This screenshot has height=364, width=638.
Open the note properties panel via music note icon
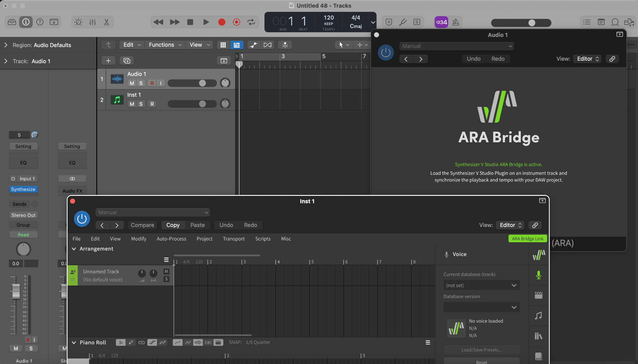pyautogui.click(x=539, y=316)
